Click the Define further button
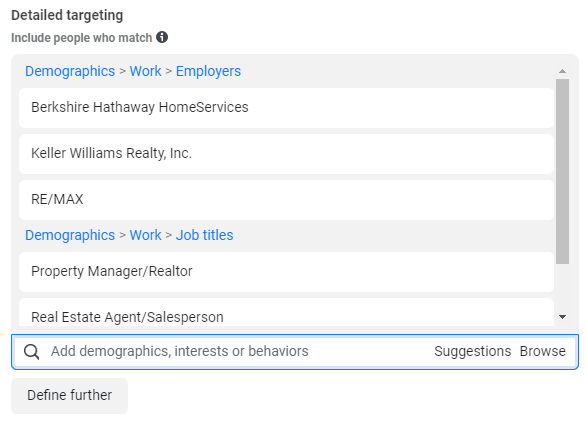The height and width of the screenshot is (427, 587). (x=70, y=396)
